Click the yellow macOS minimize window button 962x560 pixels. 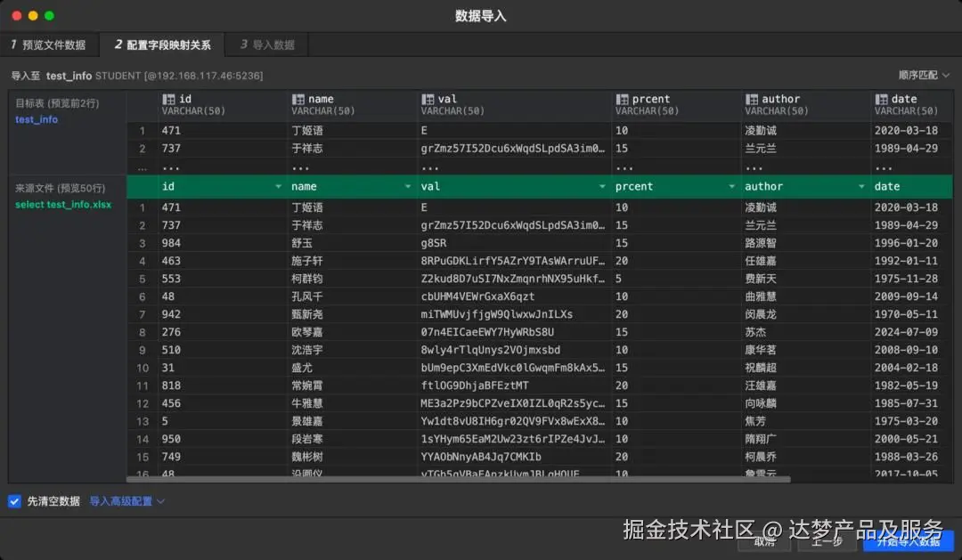coord(33,15)
